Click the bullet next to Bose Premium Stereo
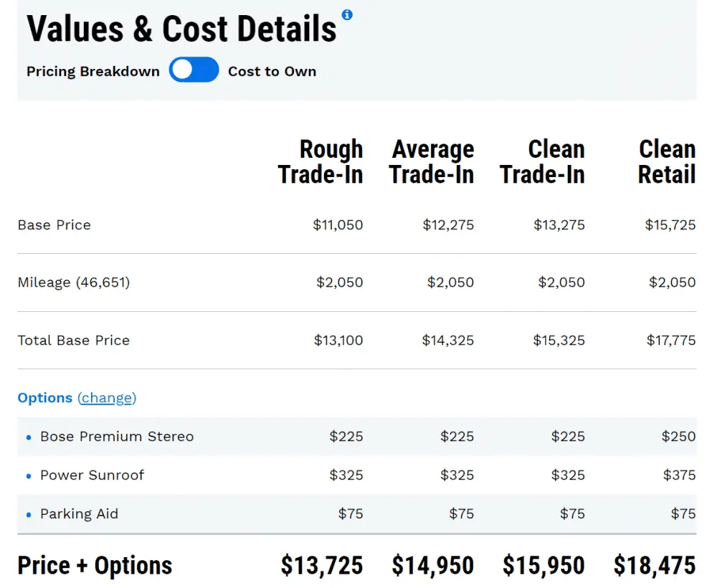Viewport: 717px width, 588px height. [x=29, y=437]
